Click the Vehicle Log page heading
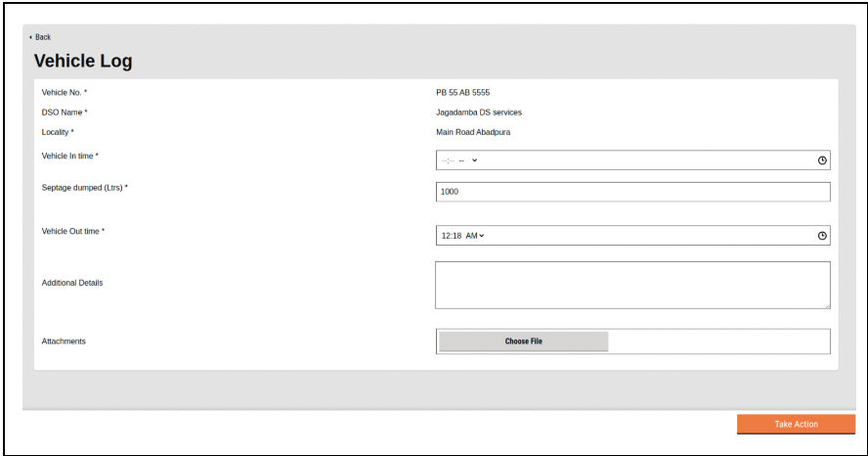The height and width of the screenshot is (456, 868). click(x=83, y=61)
